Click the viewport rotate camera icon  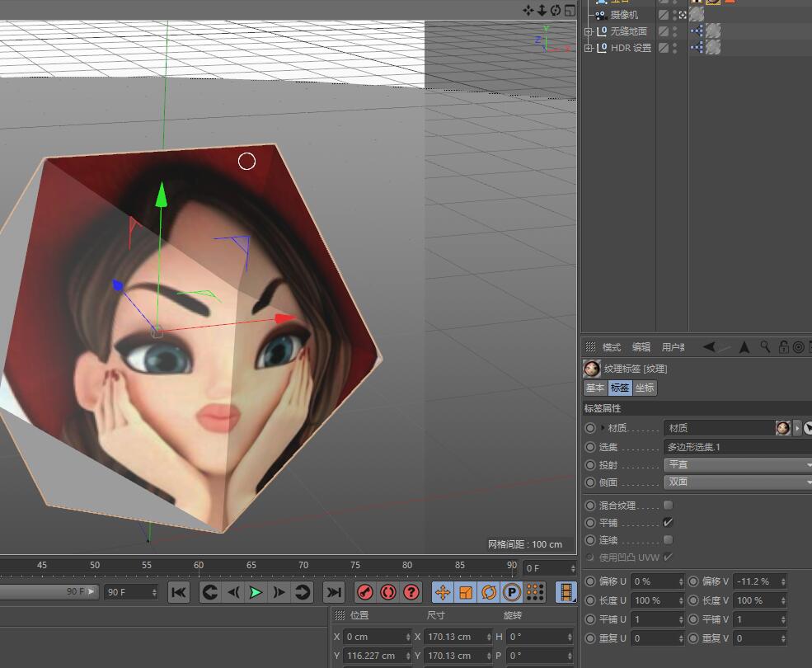coord(556,11)
